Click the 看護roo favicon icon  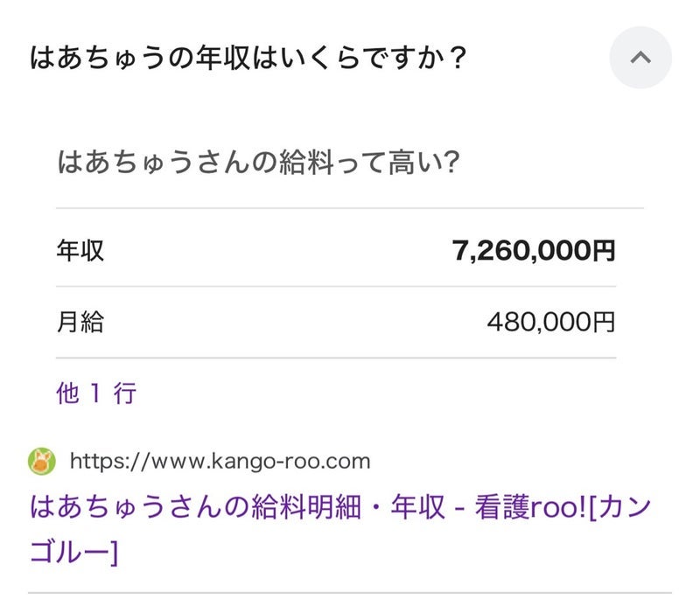(42, 460)
